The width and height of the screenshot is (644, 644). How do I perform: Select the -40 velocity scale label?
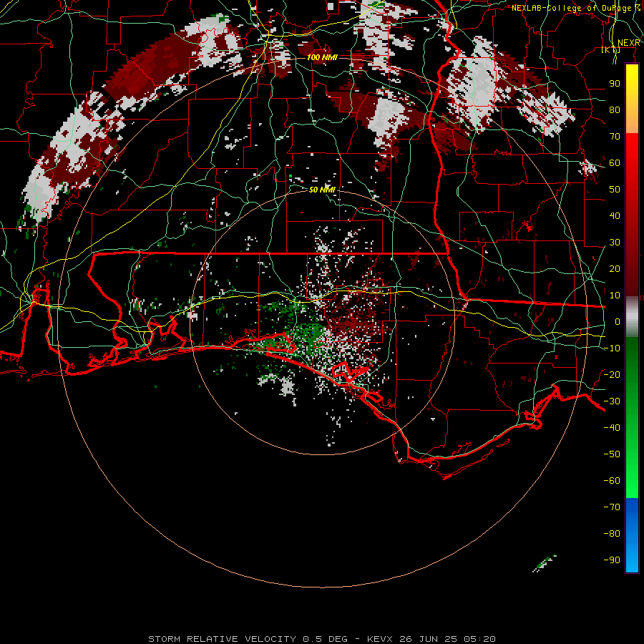[612, 428]
